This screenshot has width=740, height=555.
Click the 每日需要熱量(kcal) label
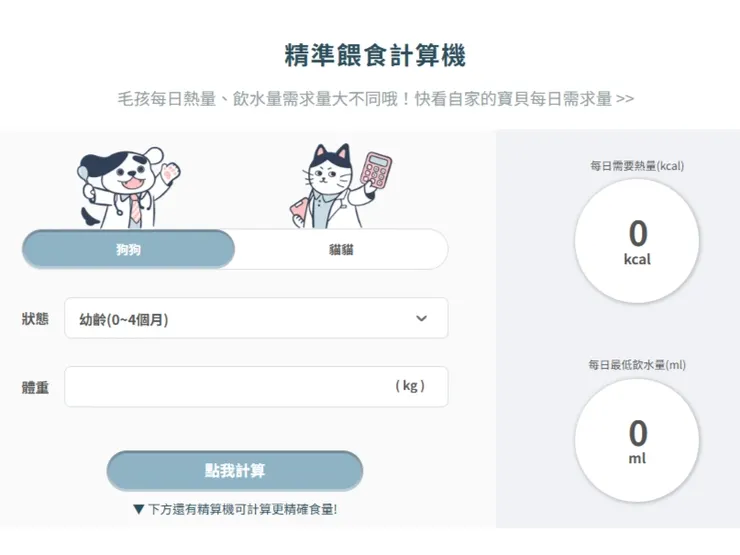tap(637, 166)
